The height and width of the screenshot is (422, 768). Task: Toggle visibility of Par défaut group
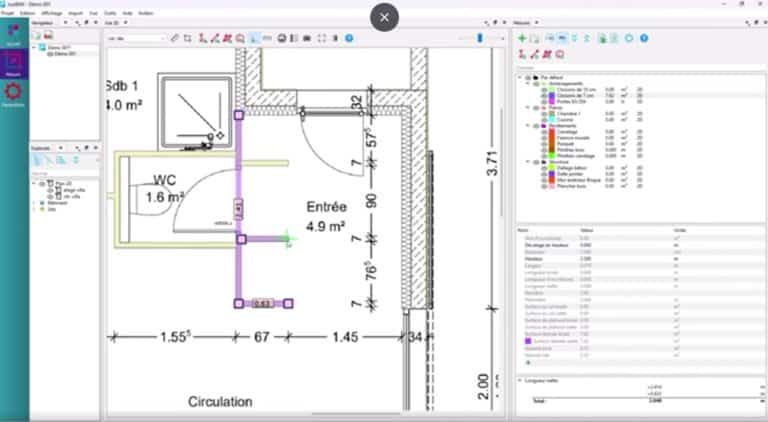coord(528,77)
